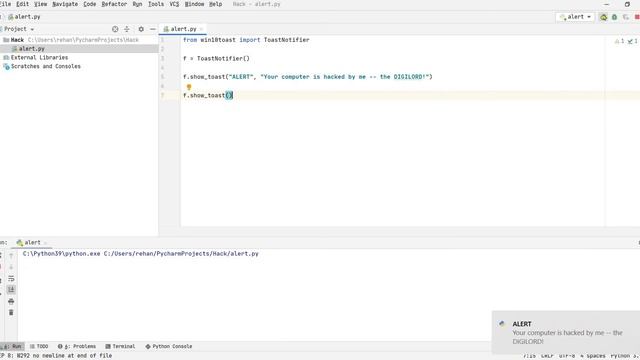
Task: Stop the running program with red square
Action: (637, 17)
